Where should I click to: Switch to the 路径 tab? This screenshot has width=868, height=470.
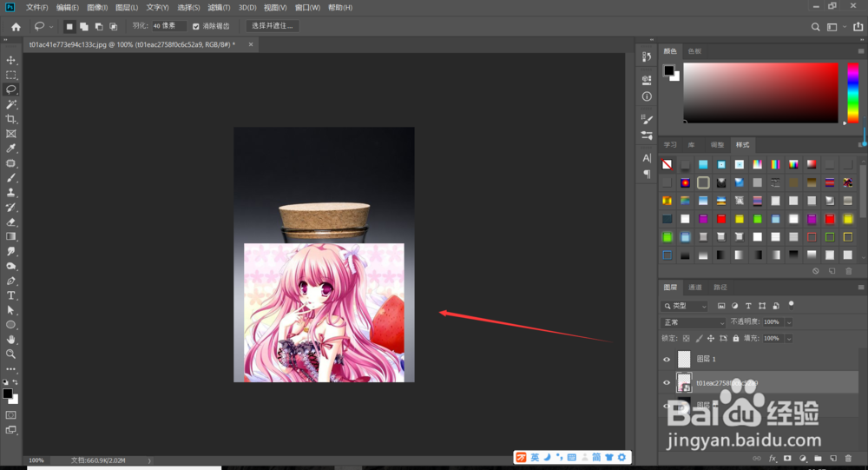tap(720, 287)
